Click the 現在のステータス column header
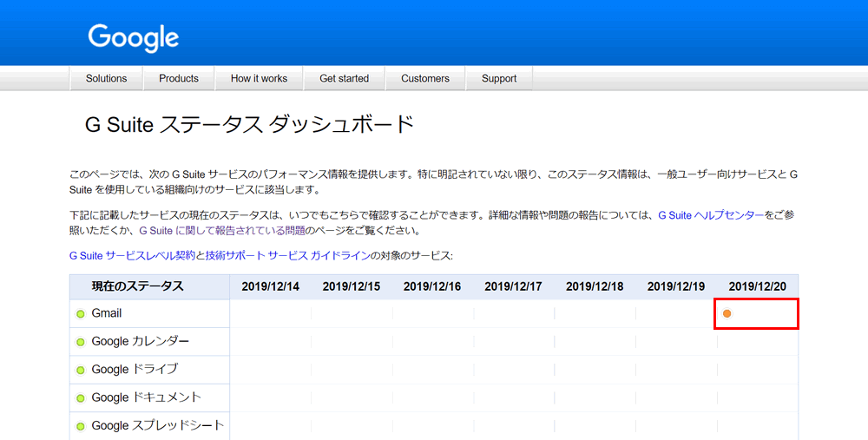Screen dimensions: 868x440 tap(137, 286)
